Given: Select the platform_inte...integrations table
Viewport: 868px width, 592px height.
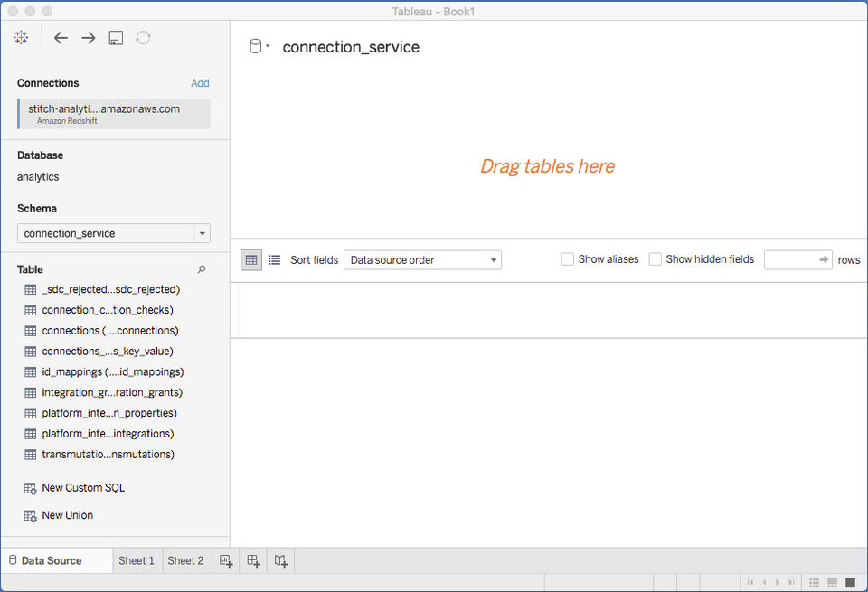Looking at the screenshot, I should tap(108, 434).
